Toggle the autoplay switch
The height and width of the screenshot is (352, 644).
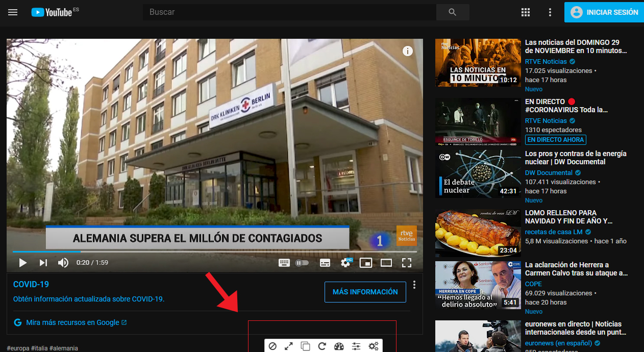[302, 263]
